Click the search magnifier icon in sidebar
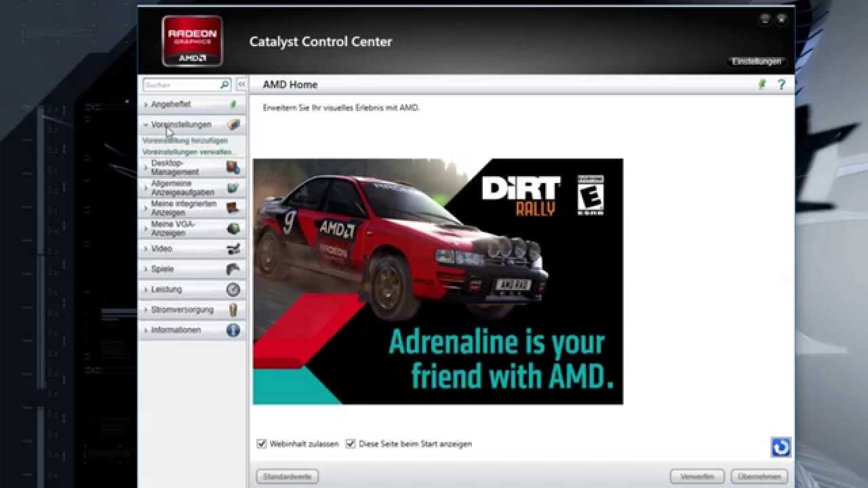The width and height of the screenshot is (868, 488). pyautogui.click(x=224, y=85)
